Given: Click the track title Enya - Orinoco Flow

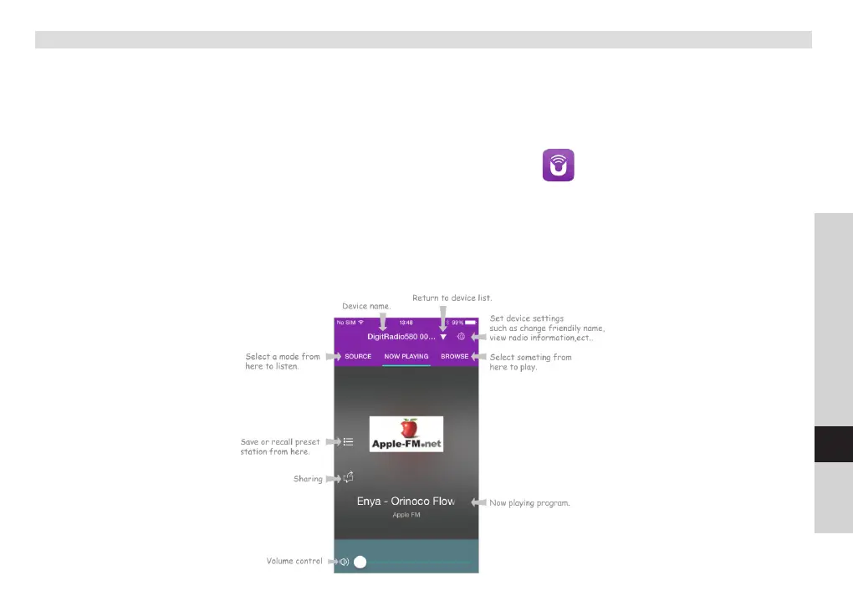Looking at the screenshot, I should 406,501.
